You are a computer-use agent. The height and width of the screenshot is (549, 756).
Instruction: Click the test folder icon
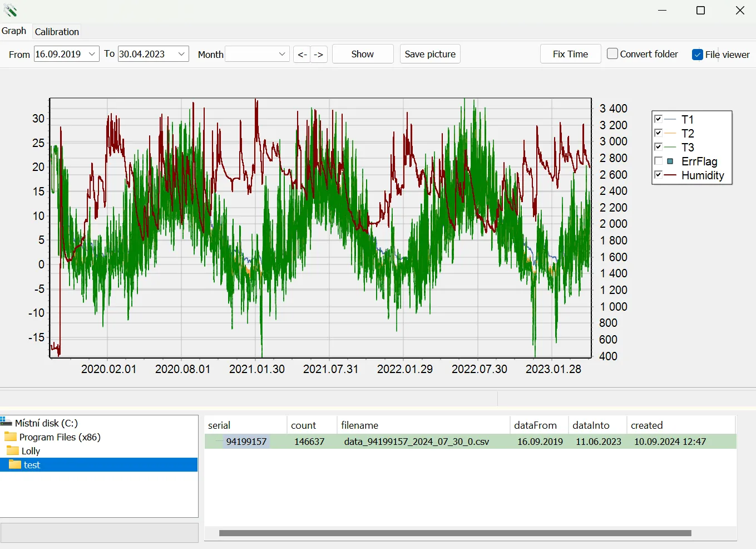click(x=16, y=465)
